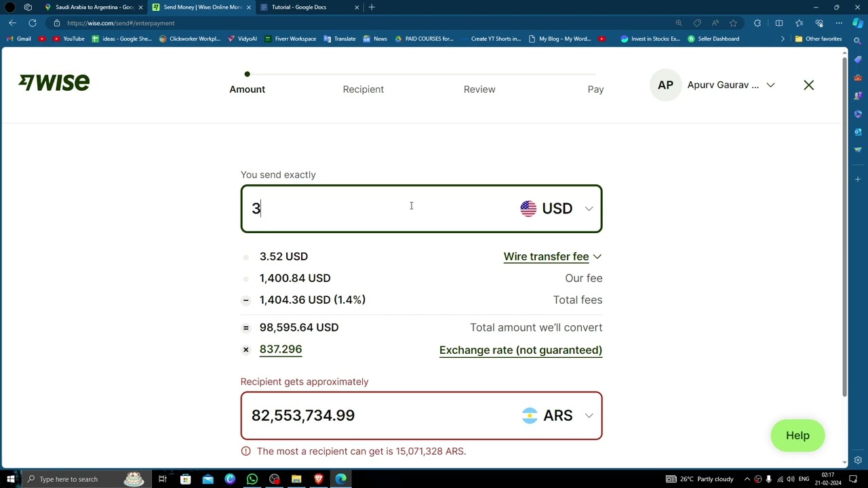The height and width of the screenshot is (488, 868).
Task: Switch to Saudi Arabia to Argentina tab
Action: coord(94,7)
